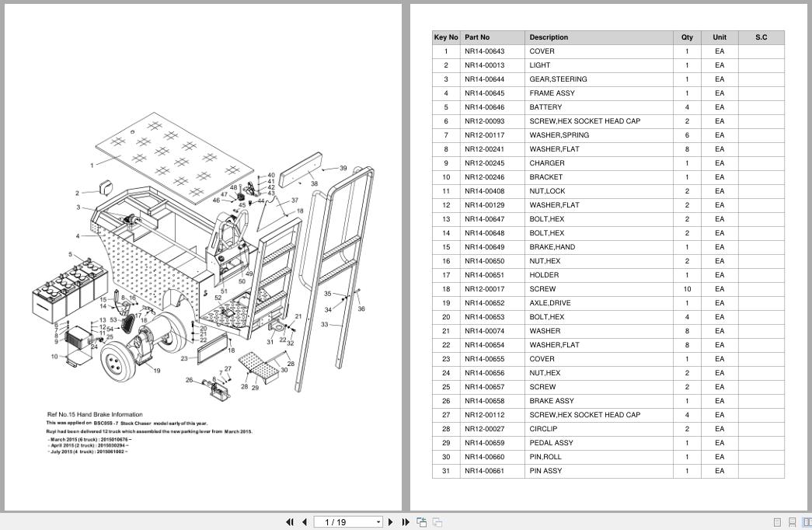
Task: Select part number NR14-00648
Action: point(484,233)
